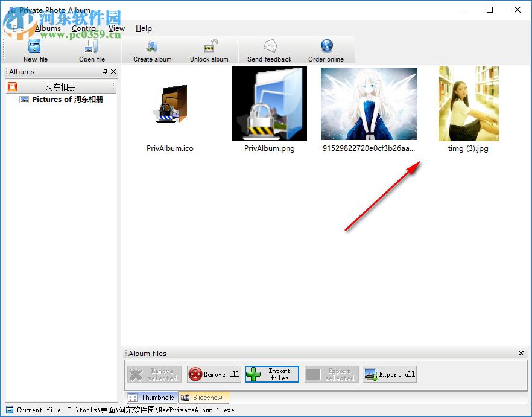Click the Order online globe icon
This screenshot has width=532, height=417.
pos(327,45)
